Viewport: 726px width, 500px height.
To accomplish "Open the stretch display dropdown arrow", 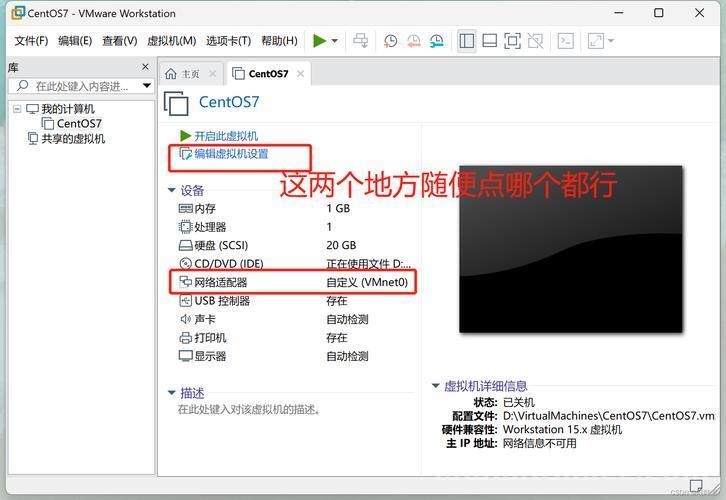I will pos(611,41).
